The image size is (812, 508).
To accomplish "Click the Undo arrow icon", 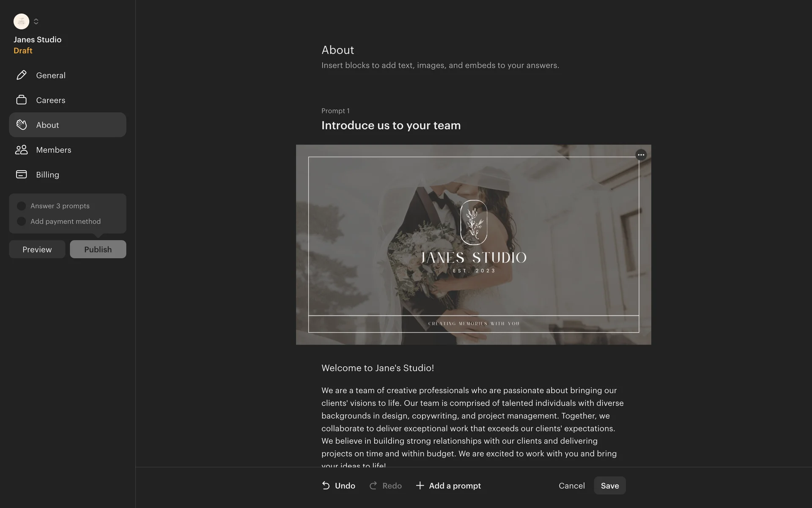I will pyautogui.click(x=326, y=486).
